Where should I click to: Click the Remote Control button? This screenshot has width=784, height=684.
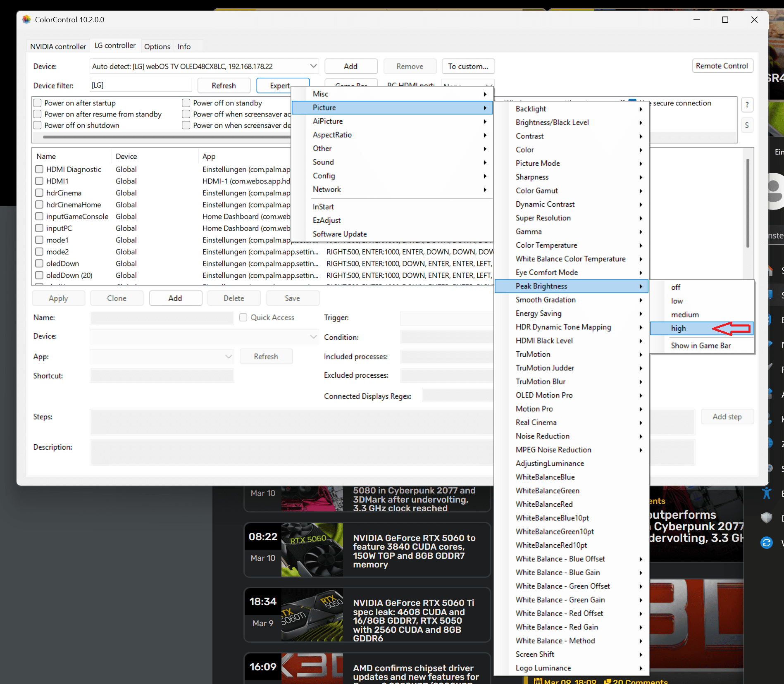click(722, 66)
